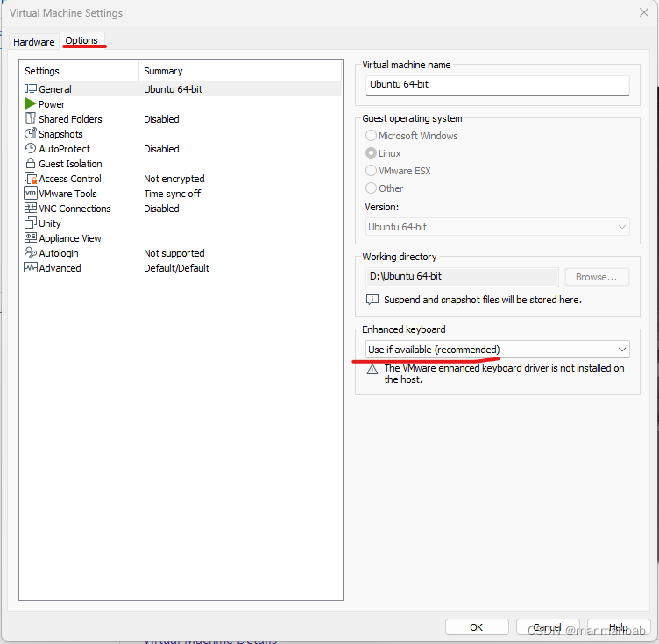Select the AutoProtect label
This screenshot has height=644, width=659.
64,149
